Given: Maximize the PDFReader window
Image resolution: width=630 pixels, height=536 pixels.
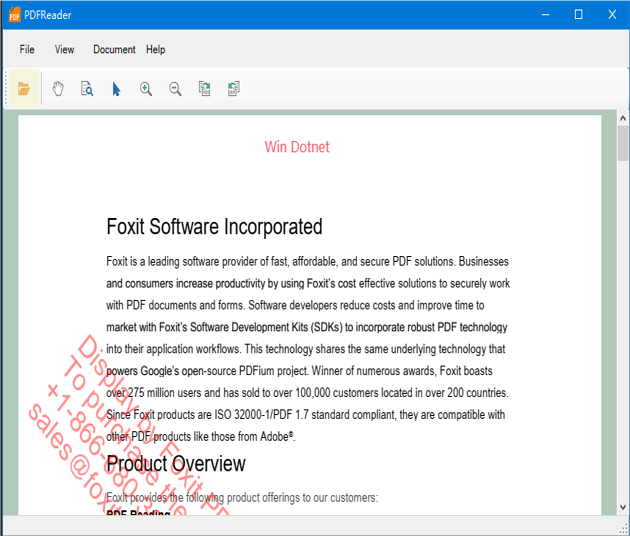Looking at the screenshot, I should coord(579,15).
